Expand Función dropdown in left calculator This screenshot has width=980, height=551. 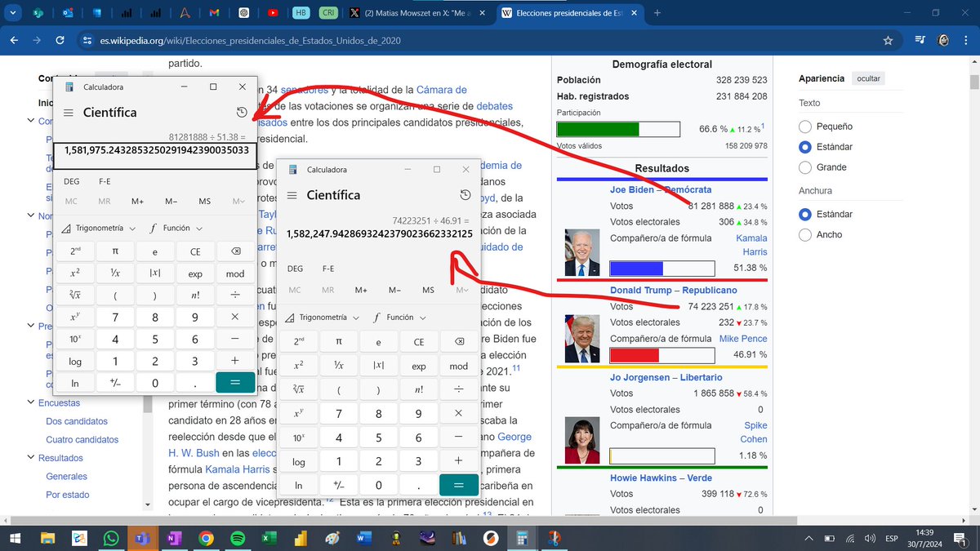coord(176,228)
